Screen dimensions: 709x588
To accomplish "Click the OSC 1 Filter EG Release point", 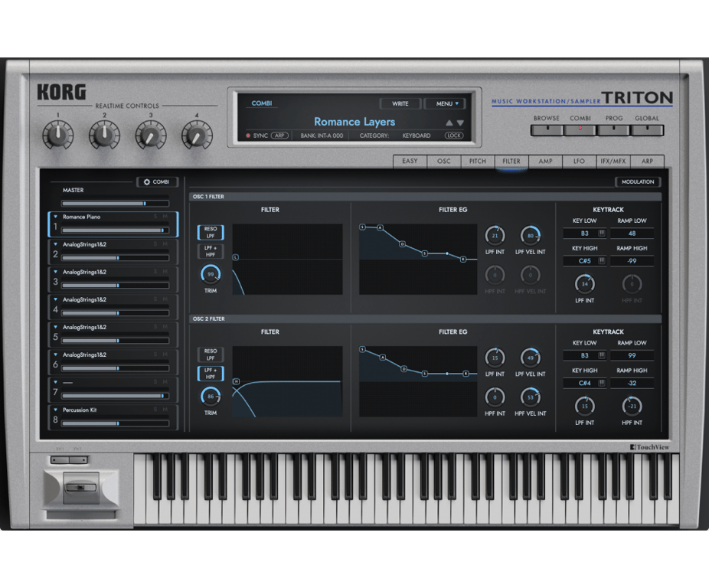I will click(463, 260).
